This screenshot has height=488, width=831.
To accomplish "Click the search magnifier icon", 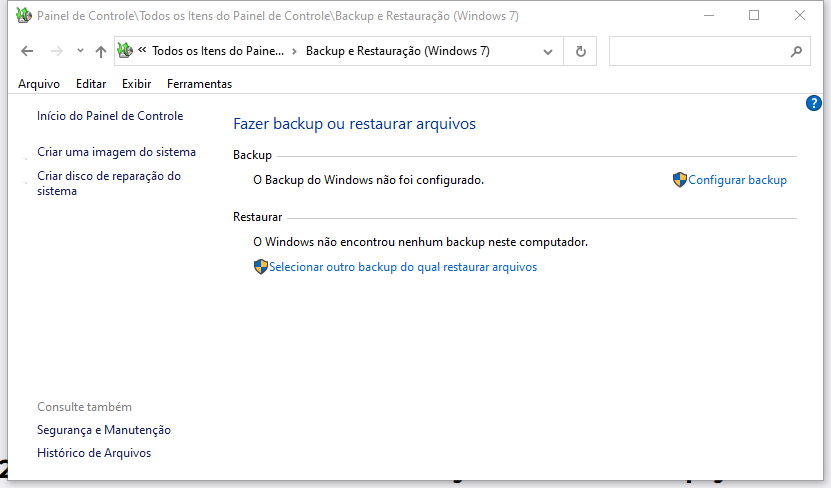I will [796, 51].
